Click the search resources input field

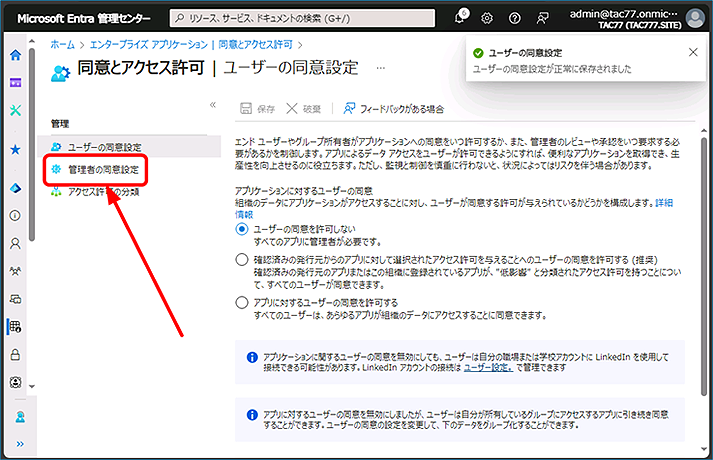click(302, 18)
